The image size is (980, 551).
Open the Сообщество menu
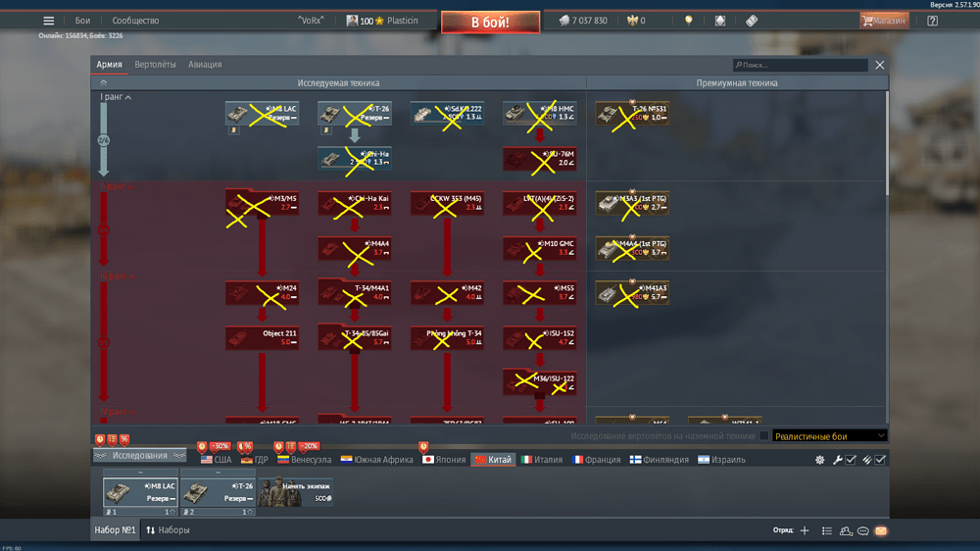click(135, 21)
